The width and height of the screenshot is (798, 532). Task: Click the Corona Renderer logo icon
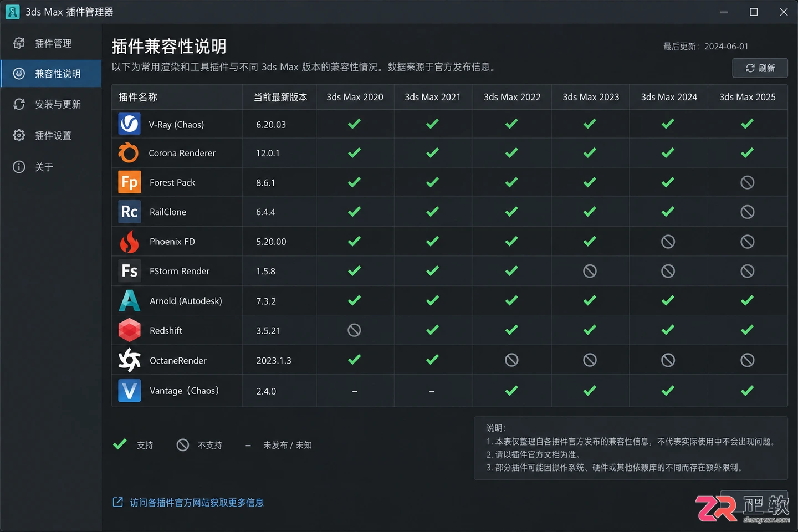pos(129,153)
